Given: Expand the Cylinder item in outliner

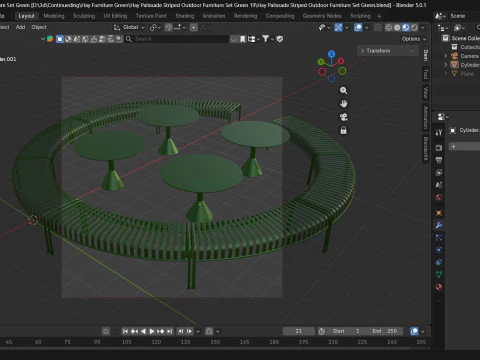Looking at the screenshot, I should pos(446,65).
